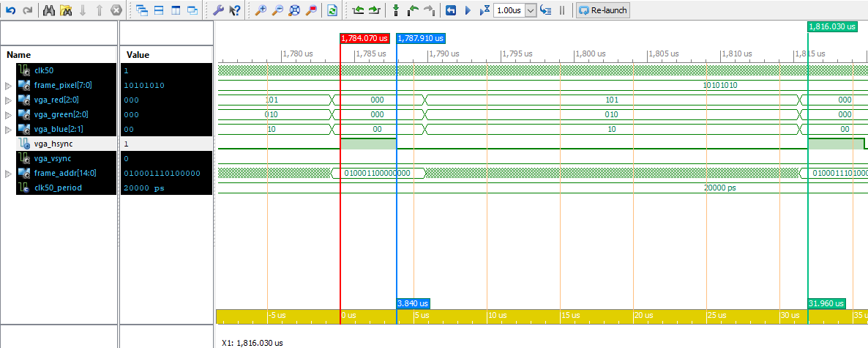Select the frame_addr[14:0] signal name
868x348 pixels.
(64, 174)
